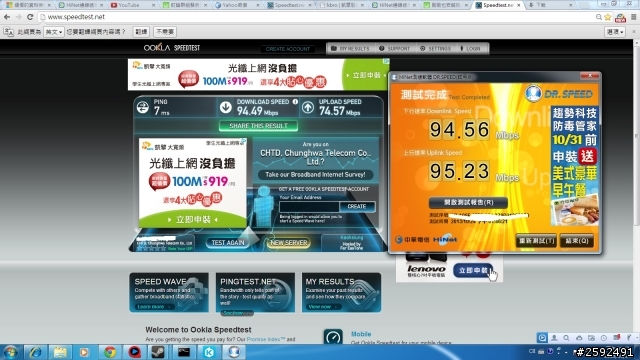Image resolution: width=640 pixels, height=360 pixels.
Task: Open the translate options dropdown
Action: pyautogui.click(x=615, y=32)
